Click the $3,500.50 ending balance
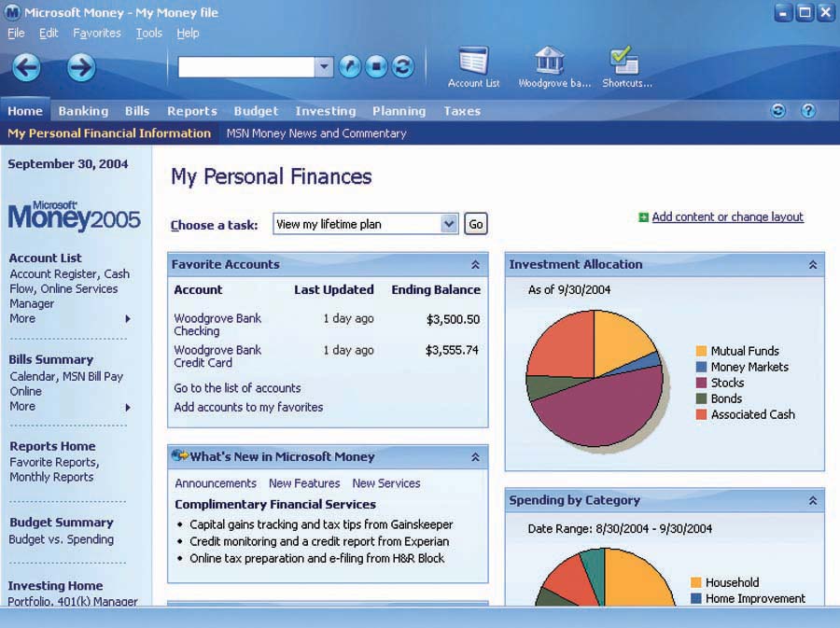 [x=453, y=320]
